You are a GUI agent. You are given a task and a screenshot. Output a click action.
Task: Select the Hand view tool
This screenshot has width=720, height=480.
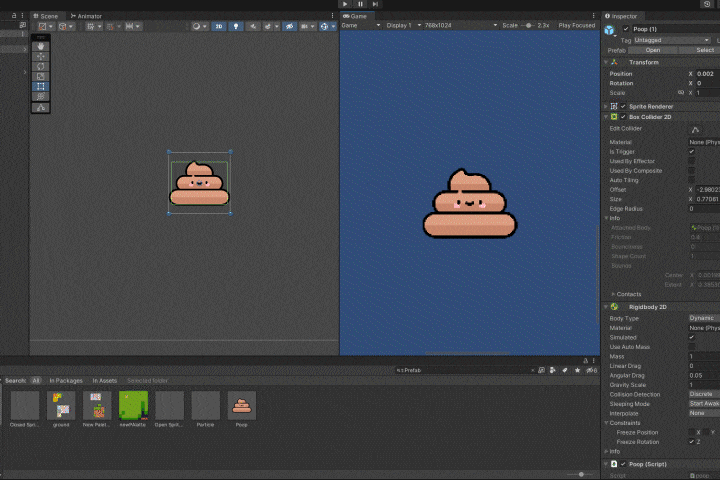point(41,46)
